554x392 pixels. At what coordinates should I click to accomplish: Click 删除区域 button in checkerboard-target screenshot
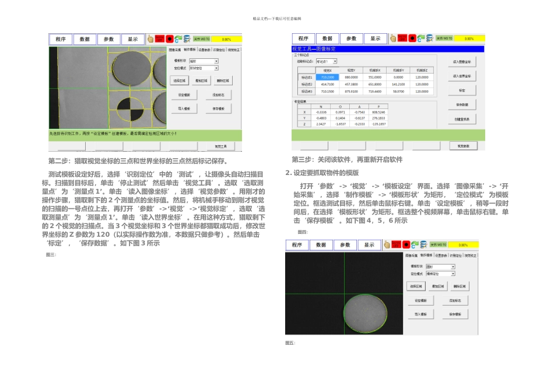tap(223, 80)
